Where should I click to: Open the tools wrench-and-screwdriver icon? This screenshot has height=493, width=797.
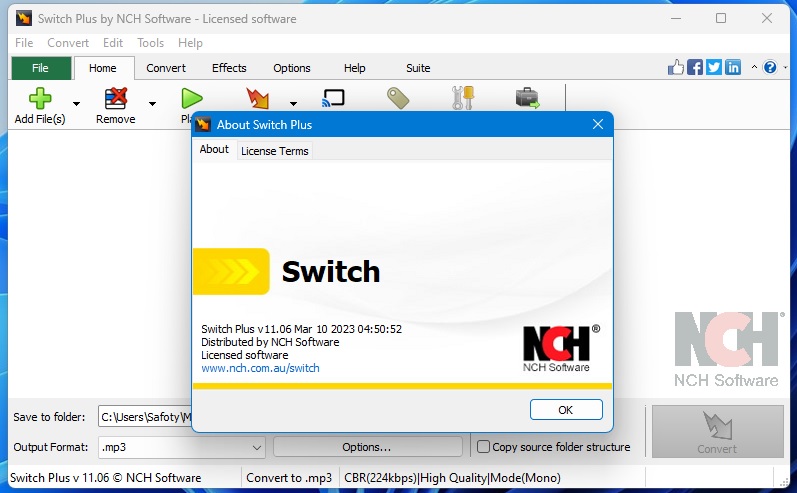point(463,98)
